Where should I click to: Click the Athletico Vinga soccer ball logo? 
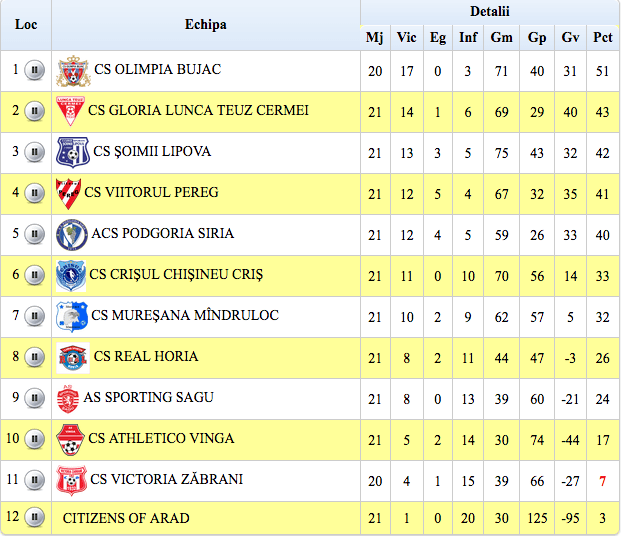pos(70,440)
